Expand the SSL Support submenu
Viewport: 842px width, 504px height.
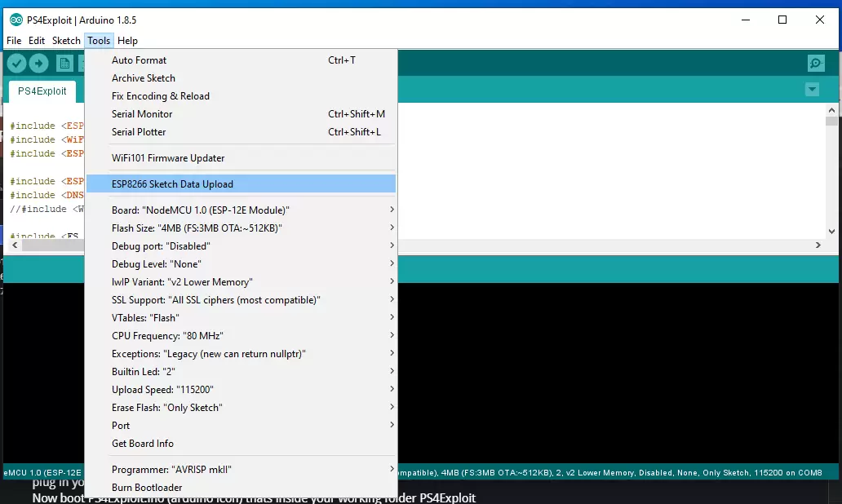pos(241,300)
